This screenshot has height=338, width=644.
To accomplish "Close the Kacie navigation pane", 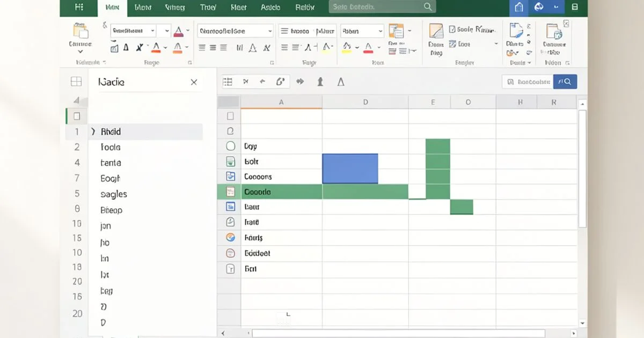I will [x=194, y=82].
